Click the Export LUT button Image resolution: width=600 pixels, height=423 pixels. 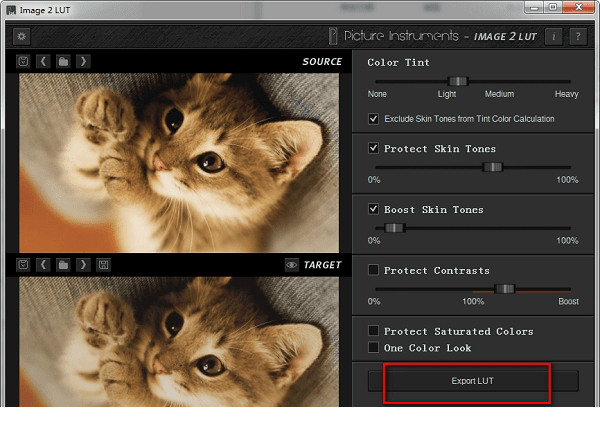[473, 381]
